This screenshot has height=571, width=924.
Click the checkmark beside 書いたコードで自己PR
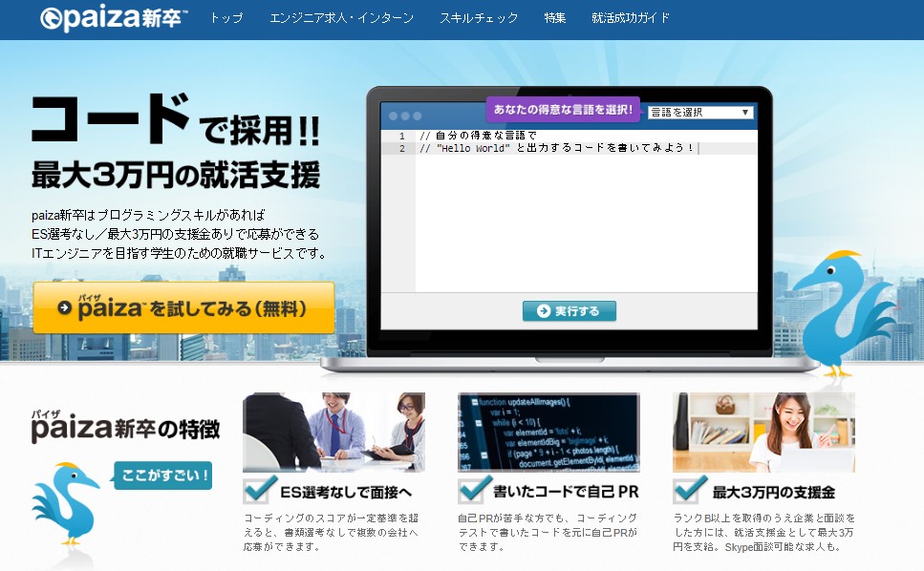474,490
